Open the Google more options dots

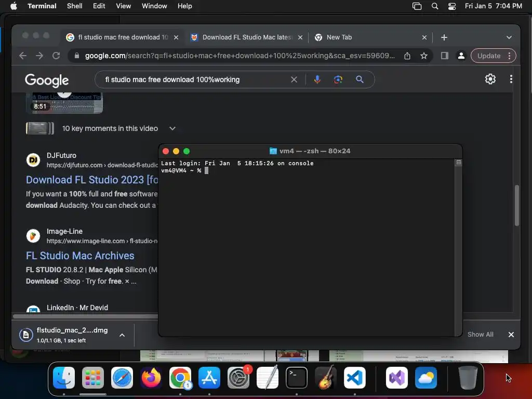(x=511, y=79)
